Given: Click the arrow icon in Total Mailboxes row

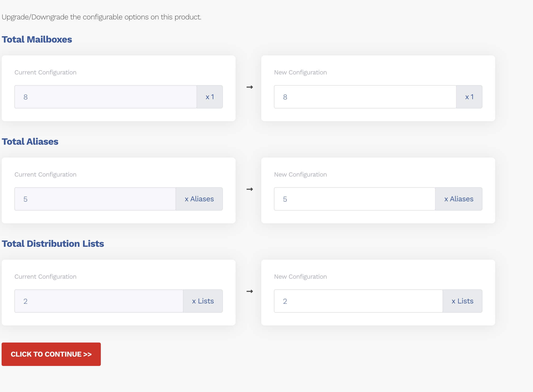Looking at the screenshot, I should 249,87.
